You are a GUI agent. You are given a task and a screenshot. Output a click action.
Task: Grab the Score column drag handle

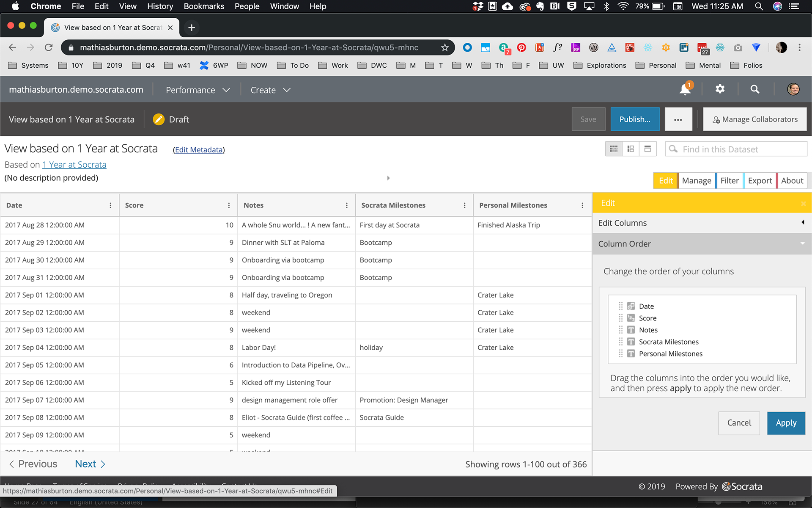[621, 318]
